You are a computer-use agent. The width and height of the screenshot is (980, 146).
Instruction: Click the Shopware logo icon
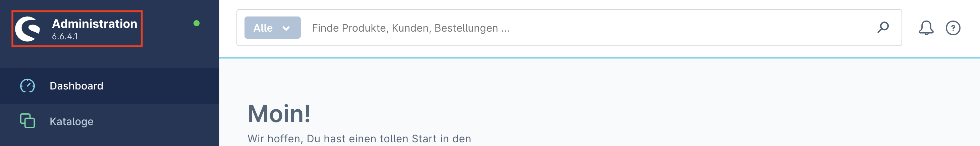pos(28,29)
